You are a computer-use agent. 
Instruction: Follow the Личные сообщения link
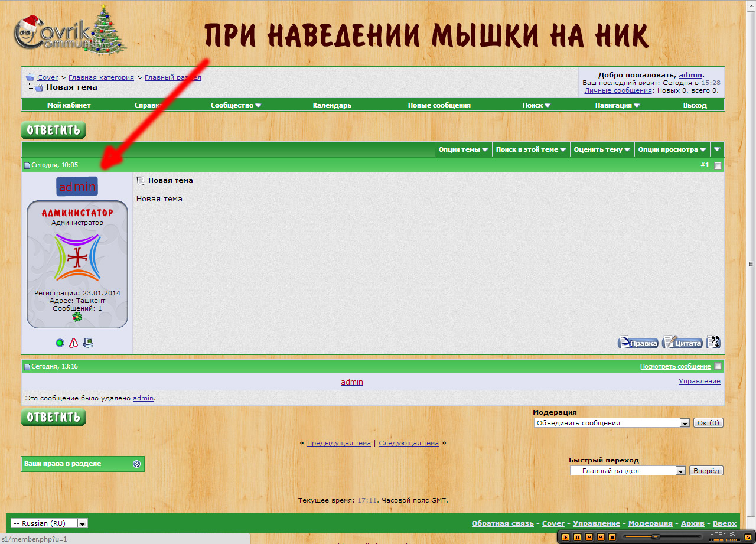[618, 90]
